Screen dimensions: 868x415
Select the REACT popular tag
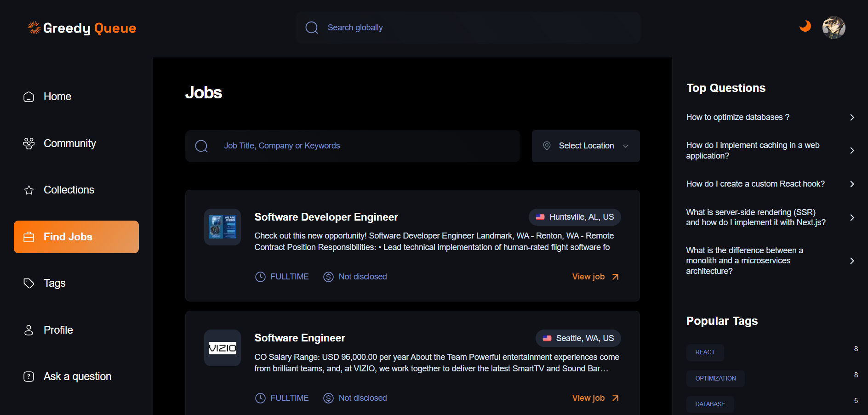pyautogui.click(x=705, y=352)
